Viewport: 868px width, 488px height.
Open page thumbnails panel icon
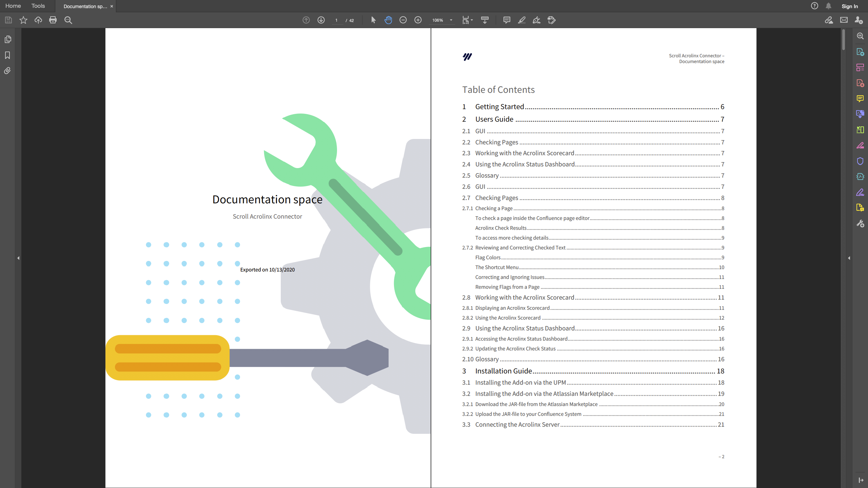[7, 40]
